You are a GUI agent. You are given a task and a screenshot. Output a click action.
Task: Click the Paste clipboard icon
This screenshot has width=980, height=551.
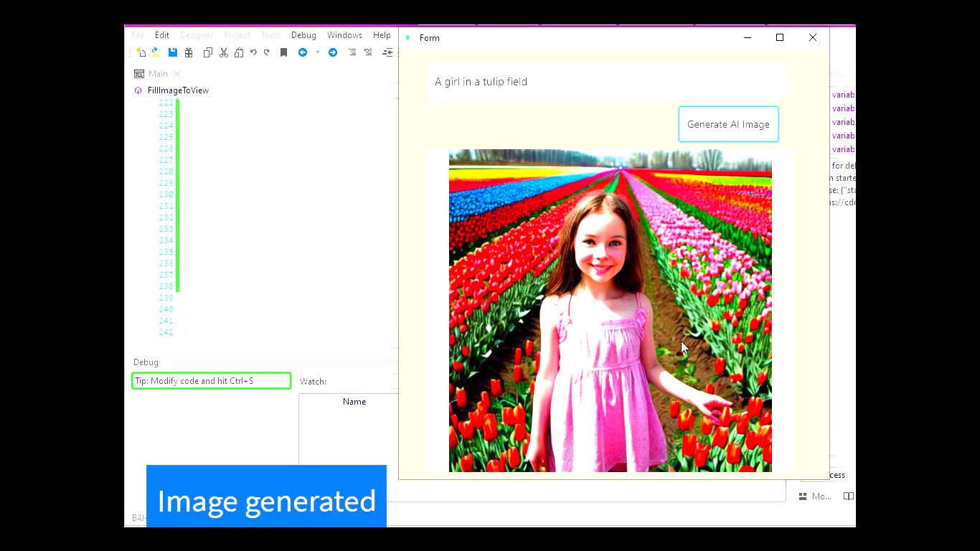[x=239, y=52]
